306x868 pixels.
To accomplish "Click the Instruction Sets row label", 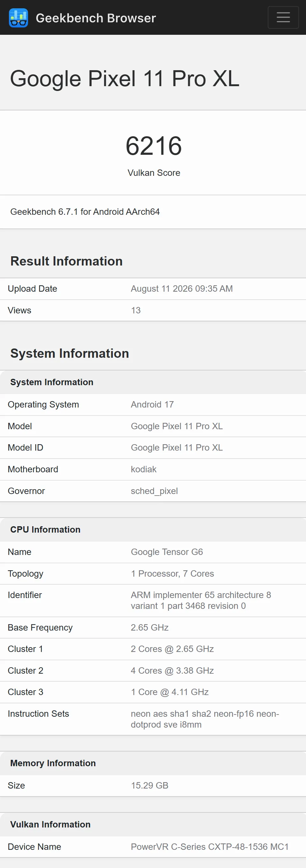I will (38, 714).
